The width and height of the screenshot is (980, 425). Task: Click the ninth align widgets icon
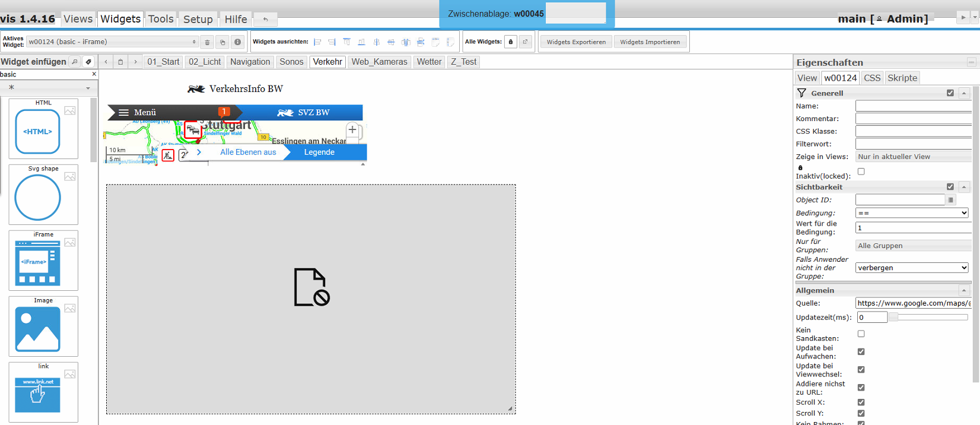coord(435,42)
